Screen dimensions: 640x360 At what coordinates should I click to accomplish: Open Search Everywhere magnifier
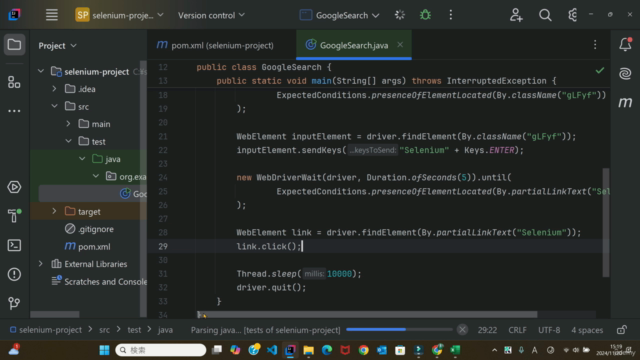click(x=545, y=15)
